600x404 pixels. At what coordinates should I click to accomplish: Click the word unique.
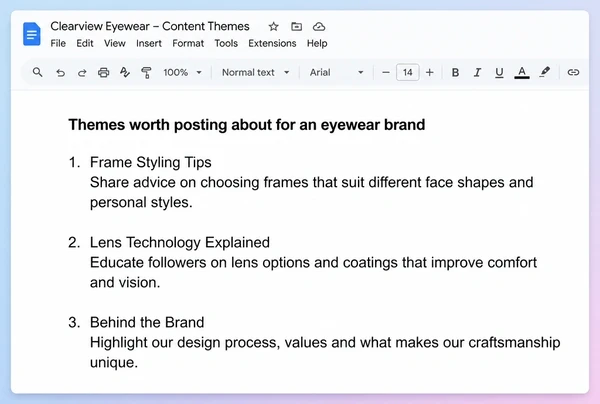114,363
